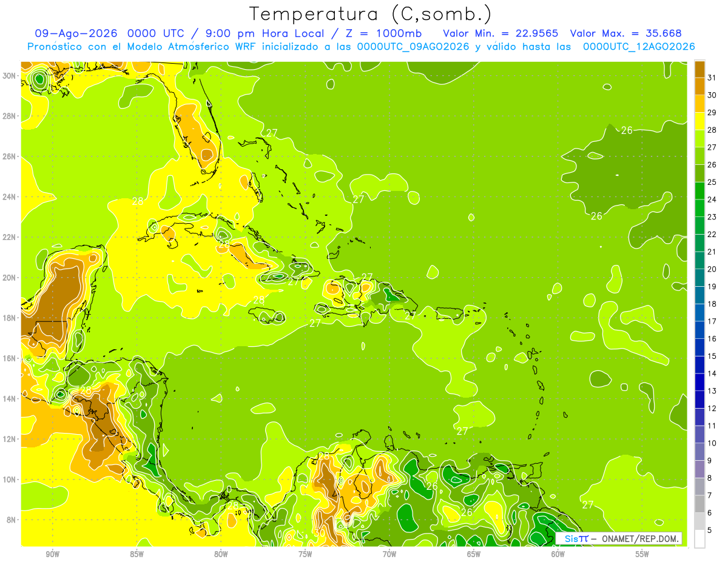Select the "Valor Min. = 22.9565" value
This screenshot has height=562, width=728.
(x=500, y=33)
